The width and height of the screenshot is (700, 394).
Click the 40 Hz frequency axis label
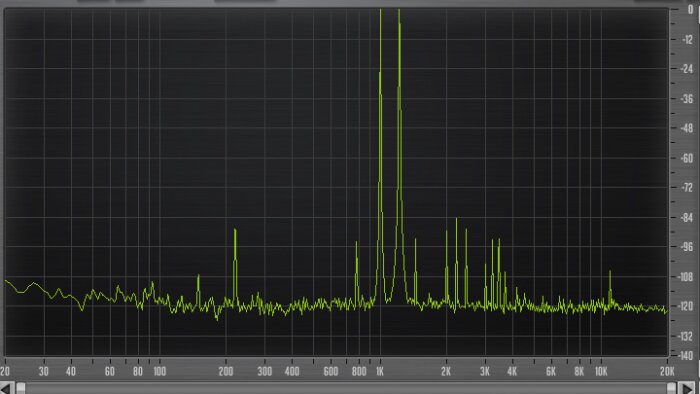(71, 371)
